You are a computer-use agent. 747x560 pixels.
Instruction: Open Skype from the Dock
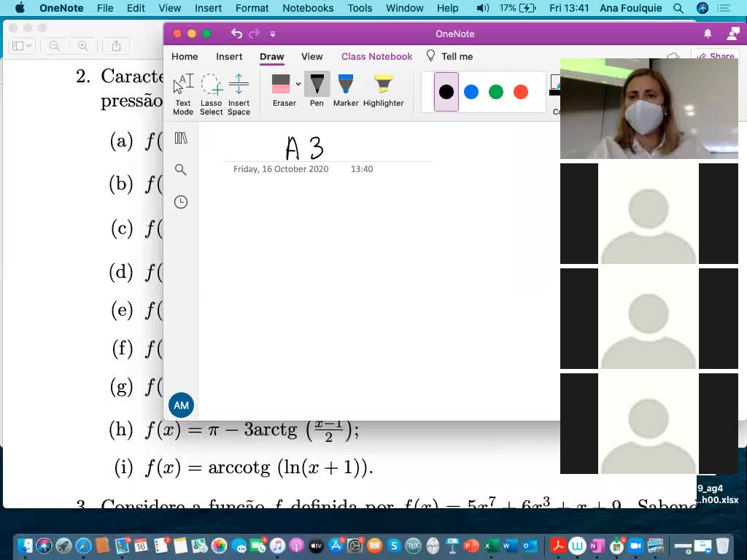coord(393,545)
